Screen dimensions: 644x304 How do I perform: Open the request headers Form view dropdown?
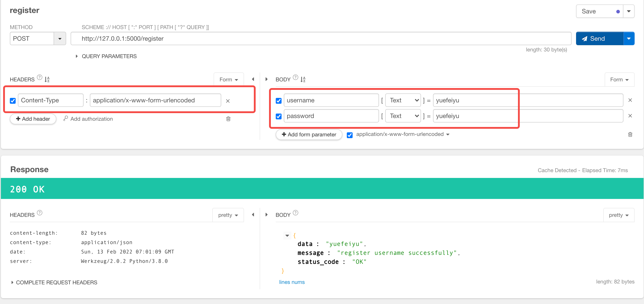pyautogui.click(x=229, y=80)
